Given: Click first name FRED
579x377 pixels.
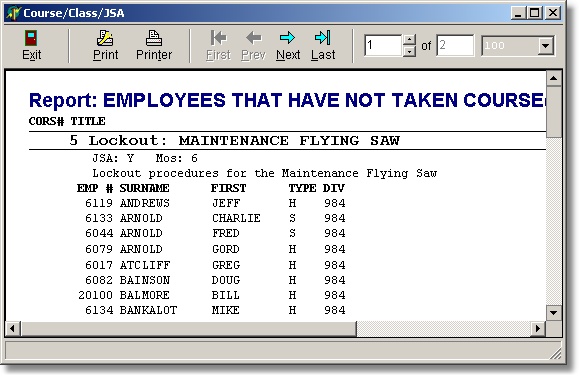Looking at the screenshot, I should coord(226,234).
